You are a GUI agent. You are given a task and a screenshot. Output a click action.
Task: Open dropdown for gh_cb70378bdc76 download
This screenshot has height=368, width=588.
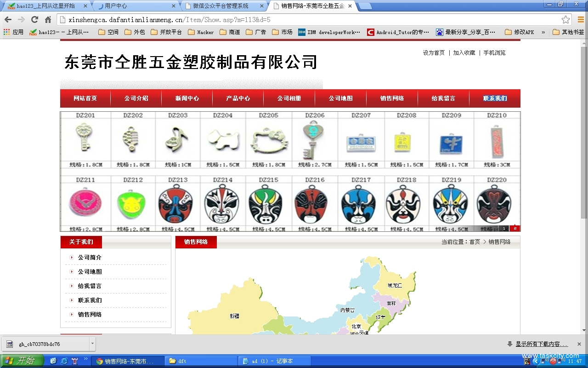tap(92, 344)
